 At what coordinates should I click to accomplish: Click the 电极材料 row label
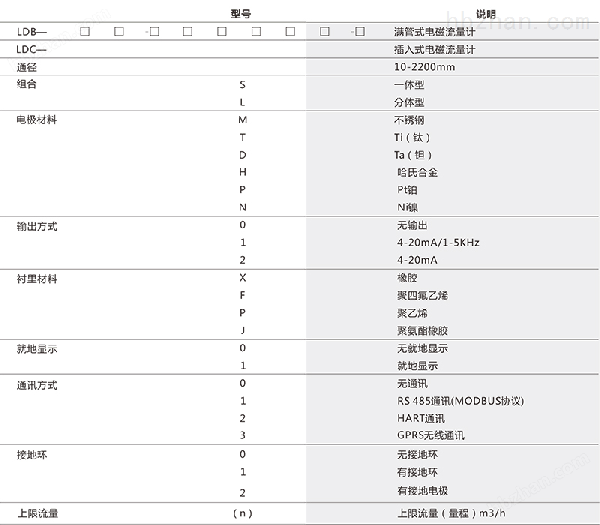pos(37,120)
